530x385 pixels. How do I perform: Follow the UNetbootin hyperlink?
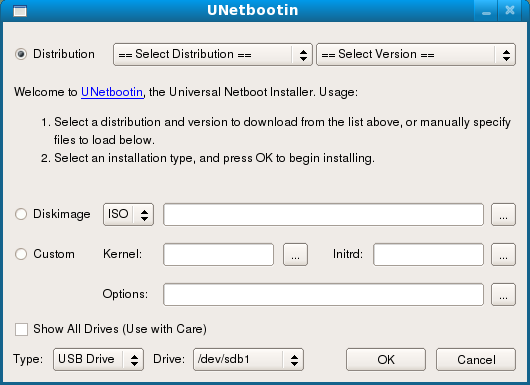[x=112, y=92]
